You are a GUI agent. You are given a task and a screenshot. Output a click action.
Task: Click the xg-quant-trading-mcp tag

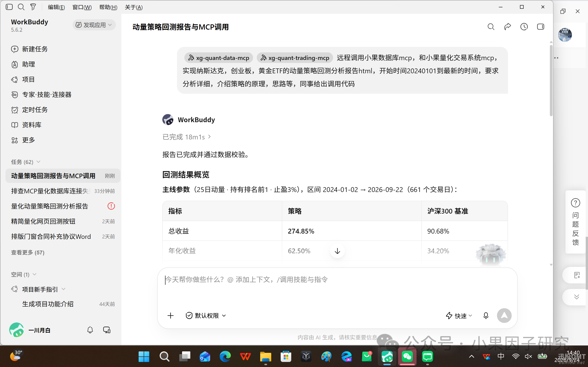pos(295,58)
